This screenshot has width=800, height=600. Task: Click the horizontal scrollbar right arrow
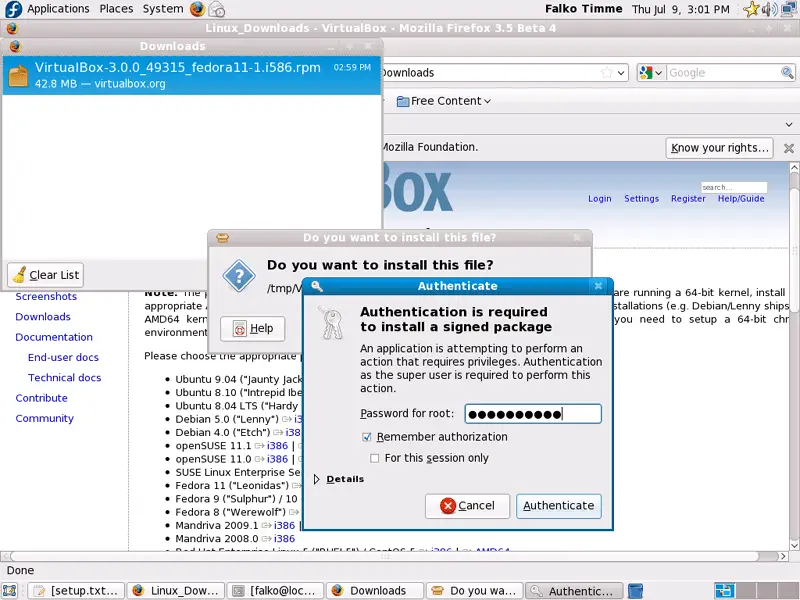[784, 556]
